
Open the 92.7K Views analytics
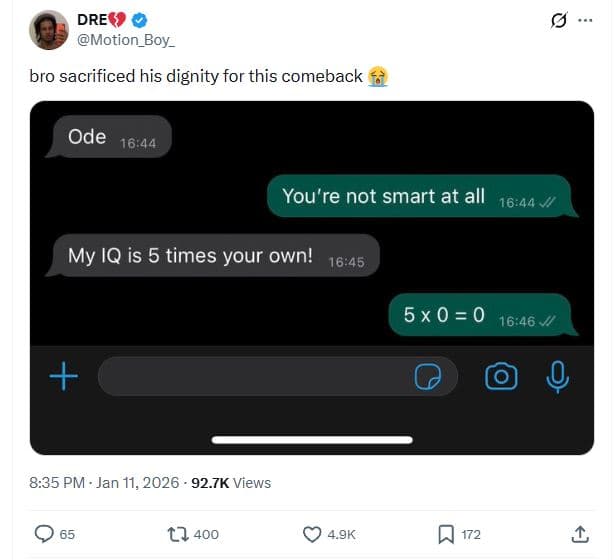(231, 482)
